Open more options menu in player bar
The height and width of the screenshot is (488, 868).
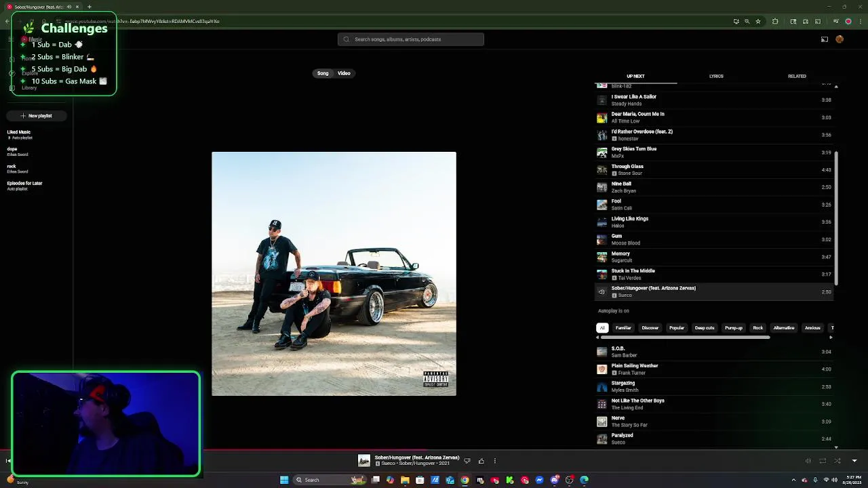coord(495,461)
